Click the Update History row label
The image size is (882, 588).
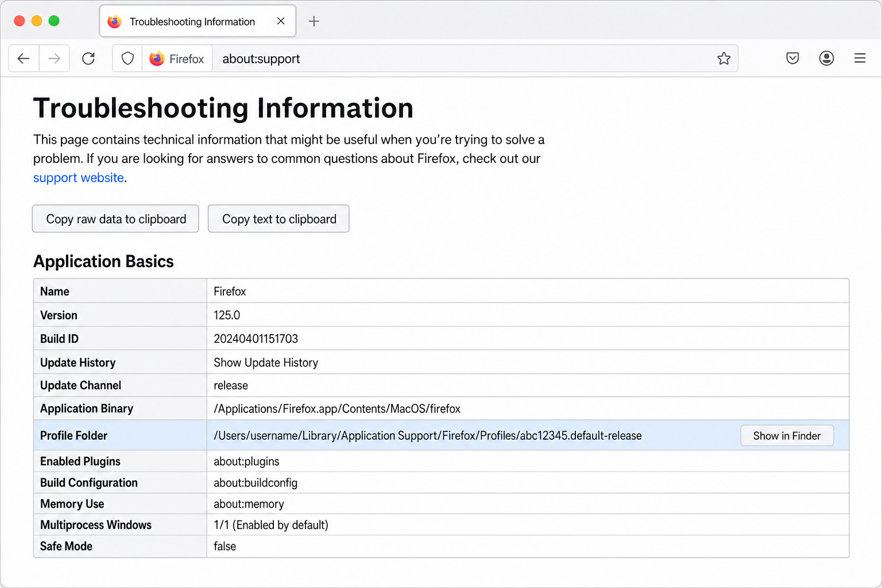78,363
